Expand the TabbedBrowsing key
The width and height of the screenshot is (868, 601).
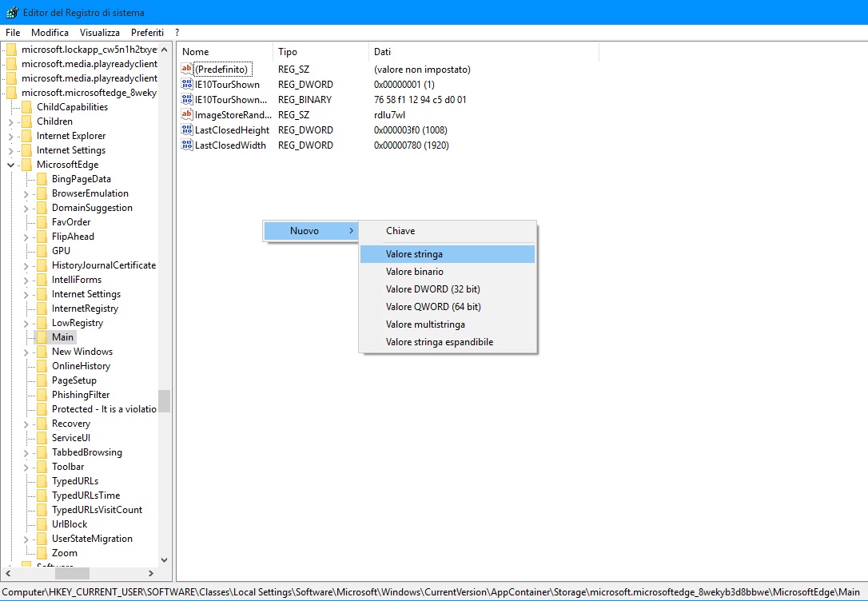tap(26, 452)
